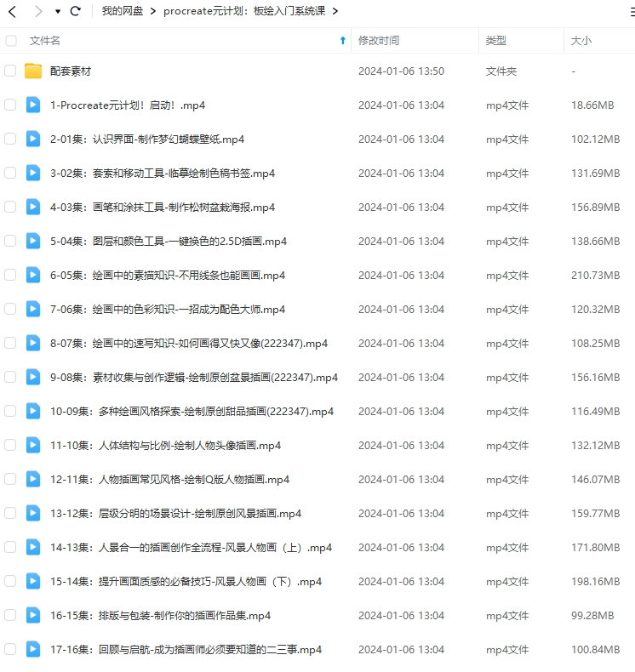
Task: Click video icon of 6-05集 file
Action: pos(33,275)
